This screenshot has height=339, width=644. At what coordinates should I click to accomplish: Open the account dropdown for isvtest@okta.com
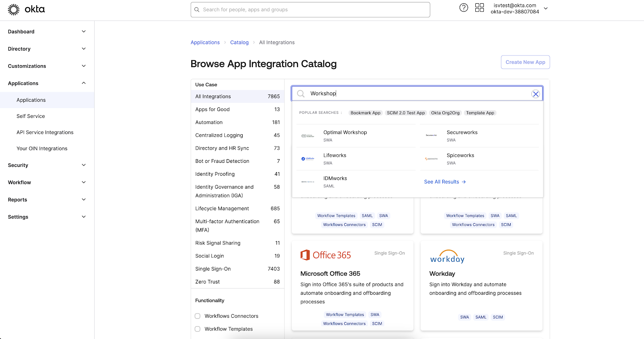pyautogui.click(x=545, y=8)
